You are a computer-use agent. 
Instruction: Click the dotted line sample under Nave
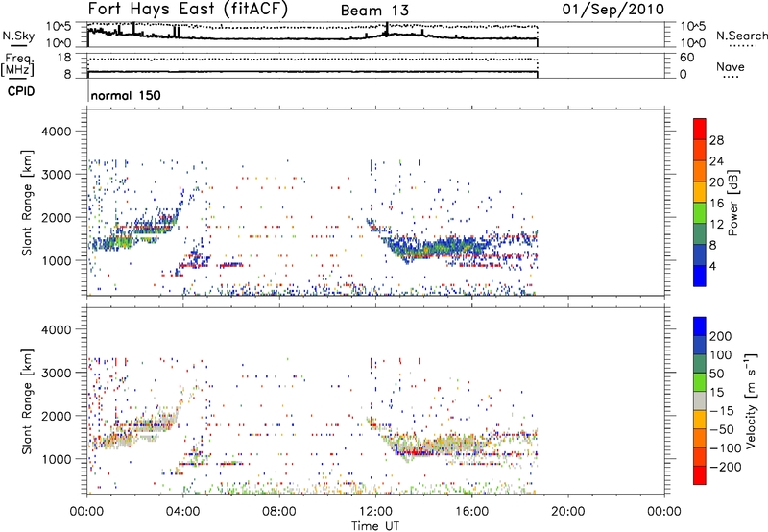click(732, 78)
